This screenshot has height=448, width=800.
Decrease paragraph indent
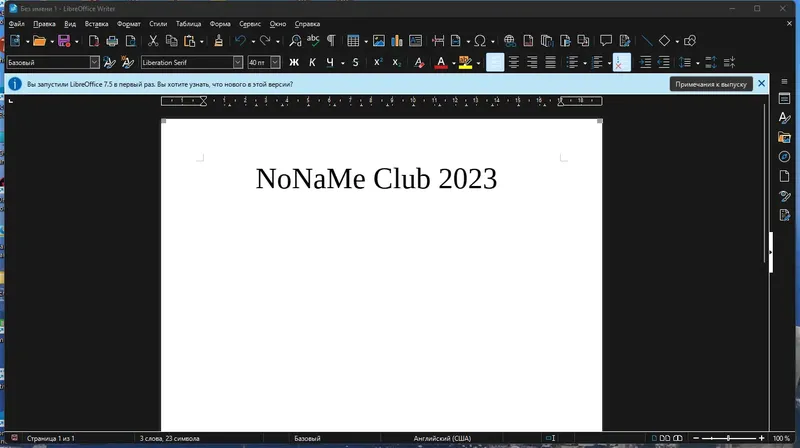[x=664, y=62]
